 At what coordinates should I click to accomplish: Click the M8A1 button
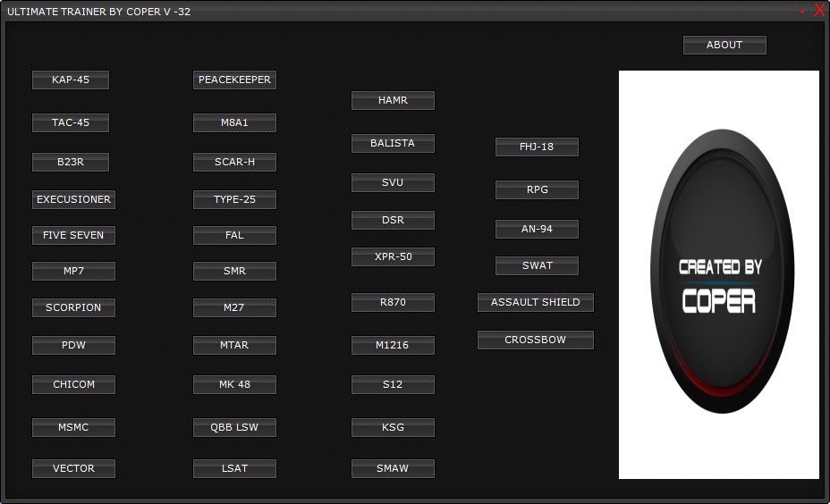[x=234, y=122]
